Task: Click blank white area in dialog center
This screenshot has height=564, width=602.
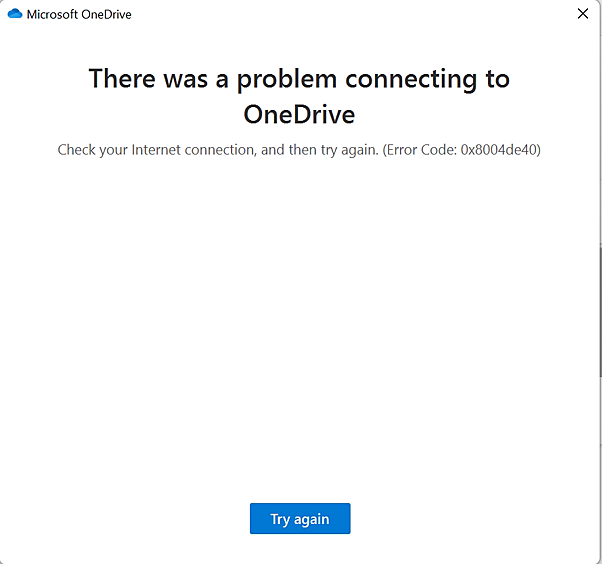Action: 299,320
